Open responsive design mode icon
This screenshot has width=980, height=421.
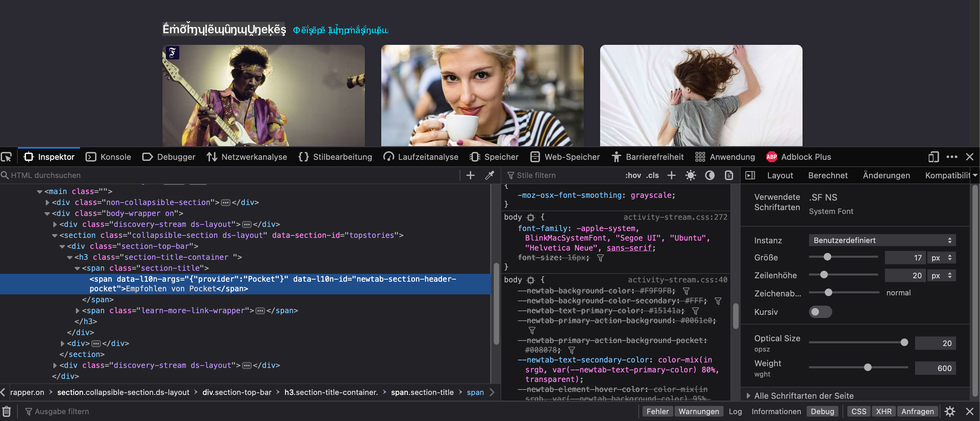click(x=934, y=157)
